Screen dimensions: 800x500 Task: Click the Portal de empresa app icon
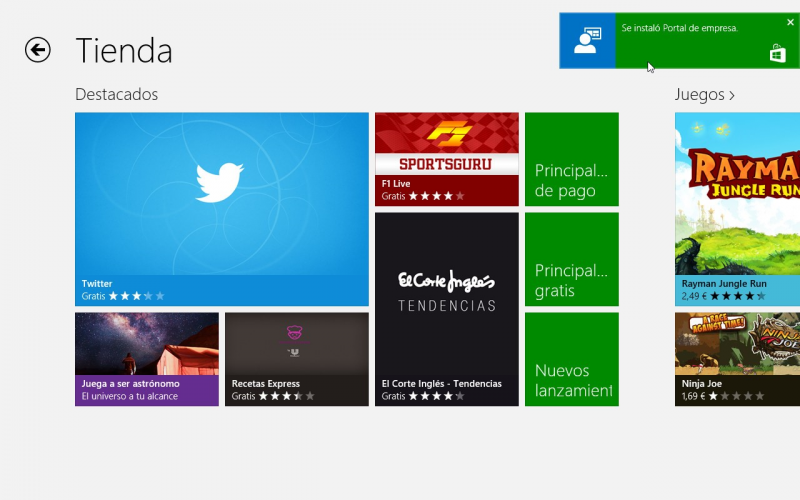tap(587, 41)
